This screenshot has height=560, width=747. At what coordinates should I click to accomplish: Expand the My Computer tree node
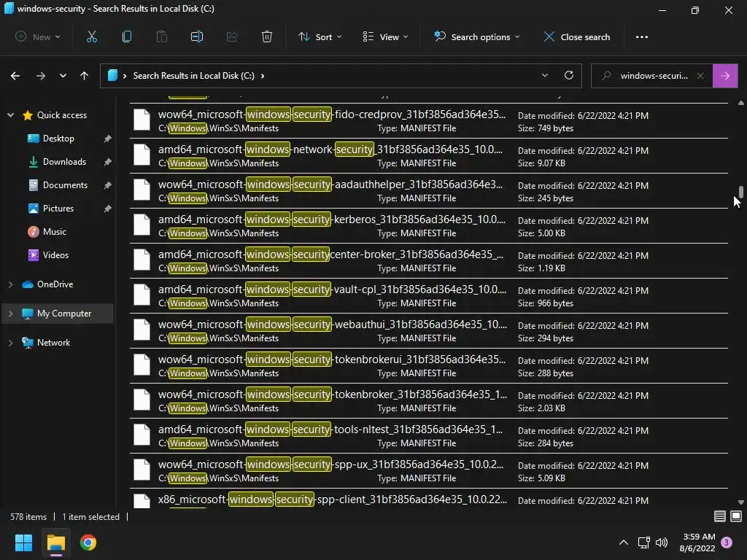10,314
